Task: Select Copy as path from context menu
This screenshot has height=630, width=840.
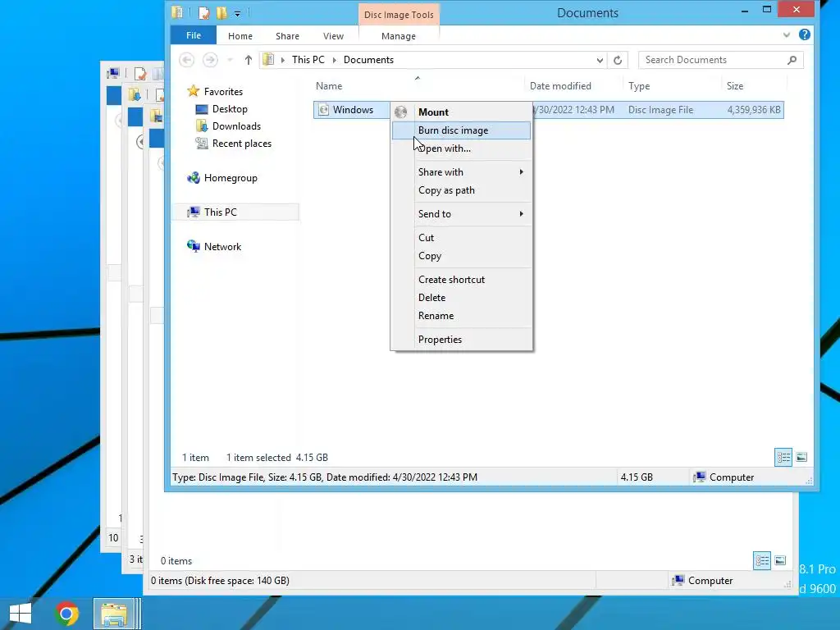Action: 462,190
